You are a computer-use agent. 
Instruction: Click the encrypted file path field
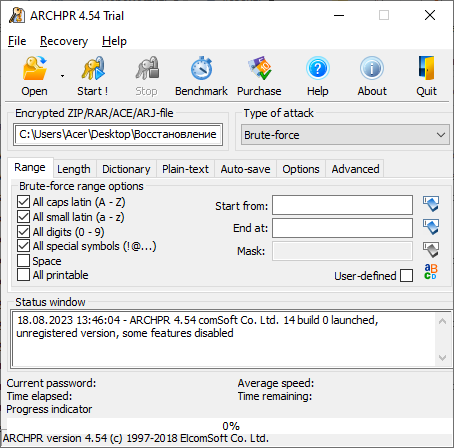tap(118, 135)
